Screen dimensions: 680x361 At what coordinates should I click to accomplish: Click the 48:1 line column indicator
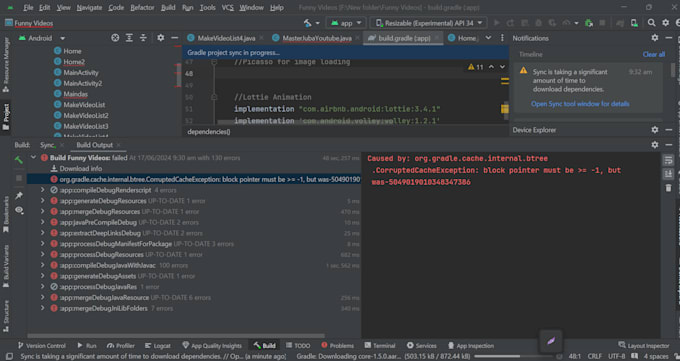[575, 356]
